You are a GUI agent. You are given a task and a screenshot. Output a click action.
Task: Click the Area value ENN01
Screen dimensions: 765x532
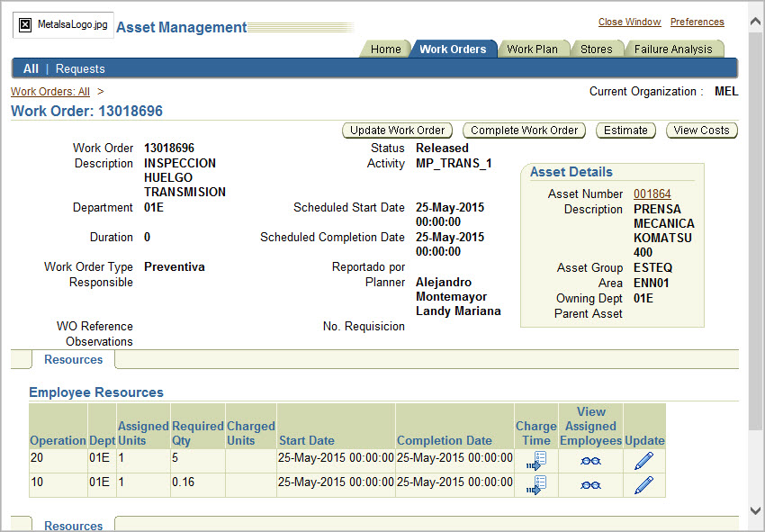652,283
